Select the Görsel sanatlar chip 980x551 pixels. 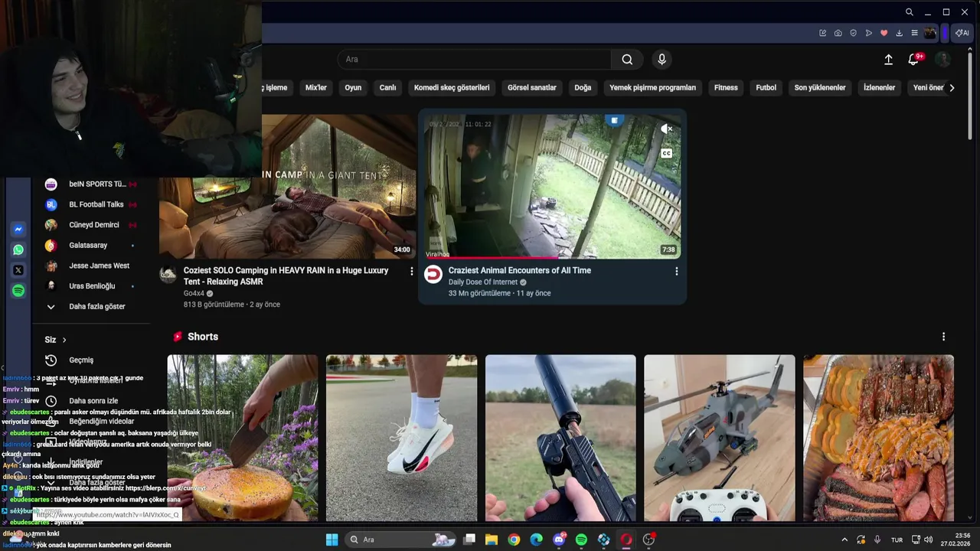(x=532, y=87)
